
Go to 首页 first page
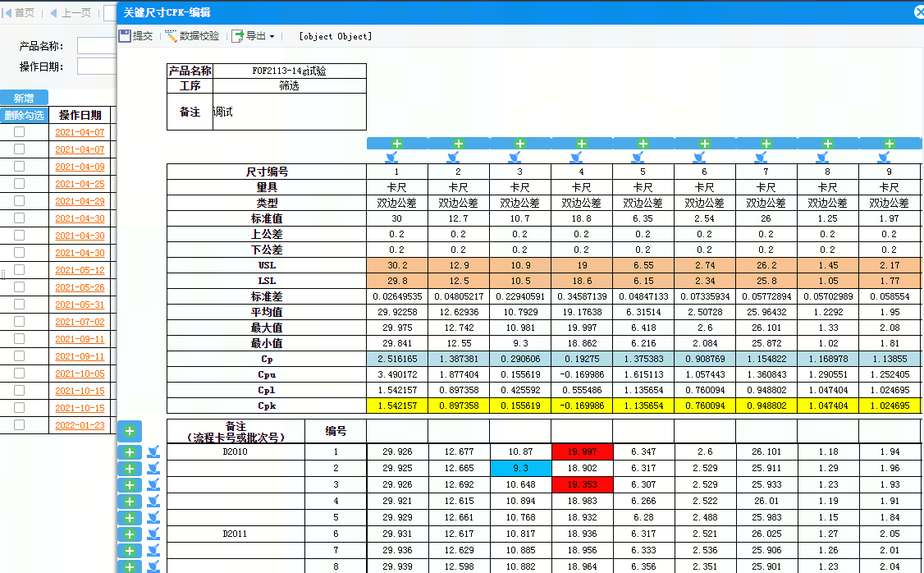[x=20, y=13]
